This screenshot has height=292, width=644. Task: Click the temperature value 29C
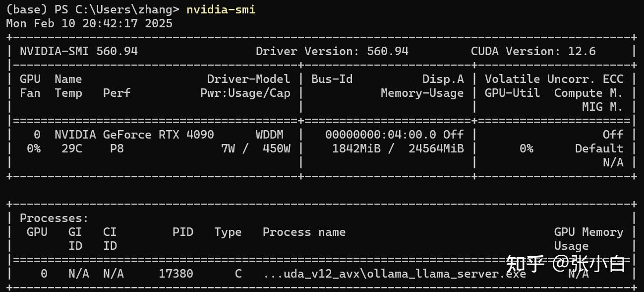click(72, 148)
